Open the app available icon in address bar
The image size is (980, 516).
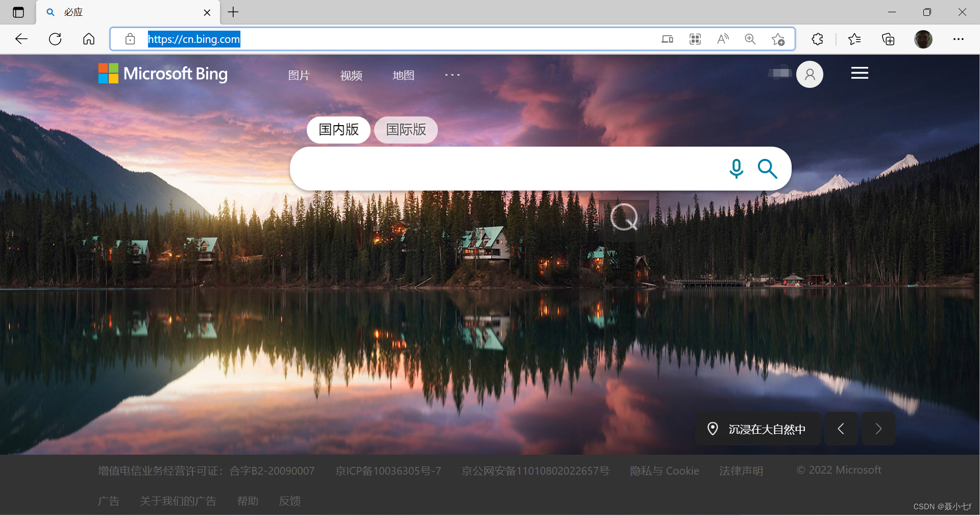[x=667, y=39]
